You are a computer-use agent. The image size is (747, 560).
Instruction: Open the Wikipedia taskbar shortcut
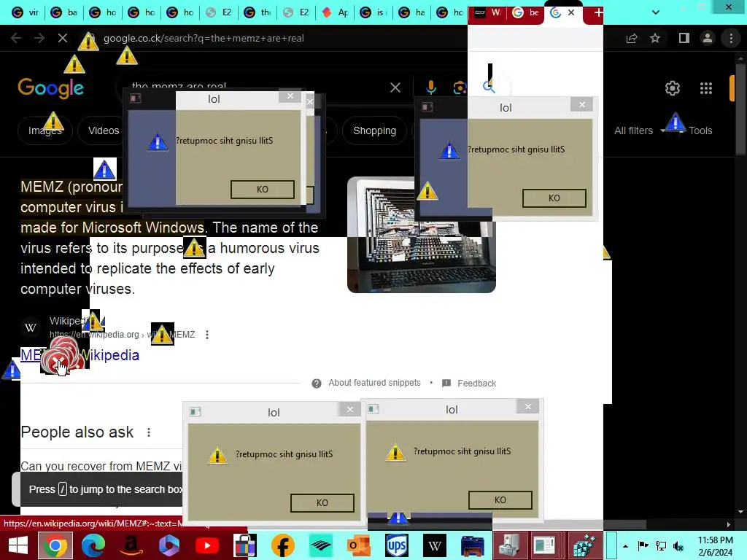(x=435, y=545)
